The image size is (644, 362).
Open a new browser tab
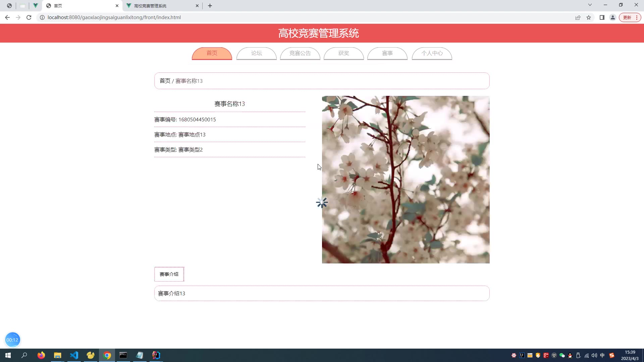pyautogui.click(x=210, y=6)
